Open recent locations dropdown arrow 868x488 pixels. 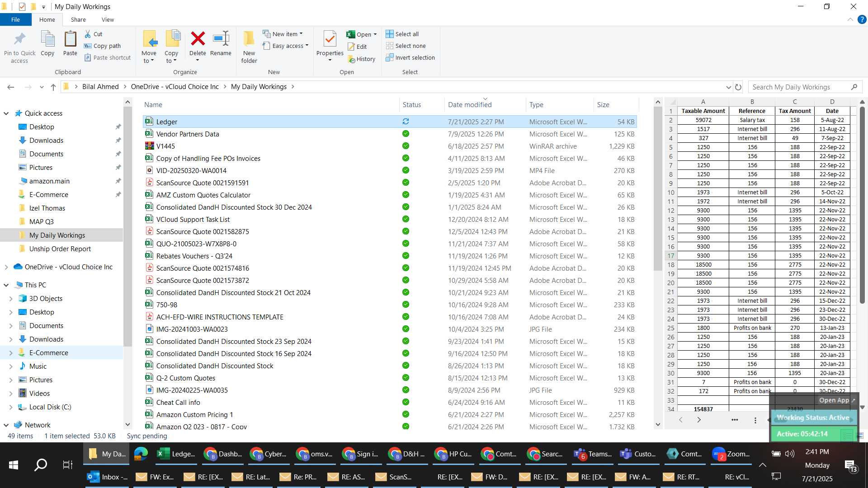coord(42,87)
